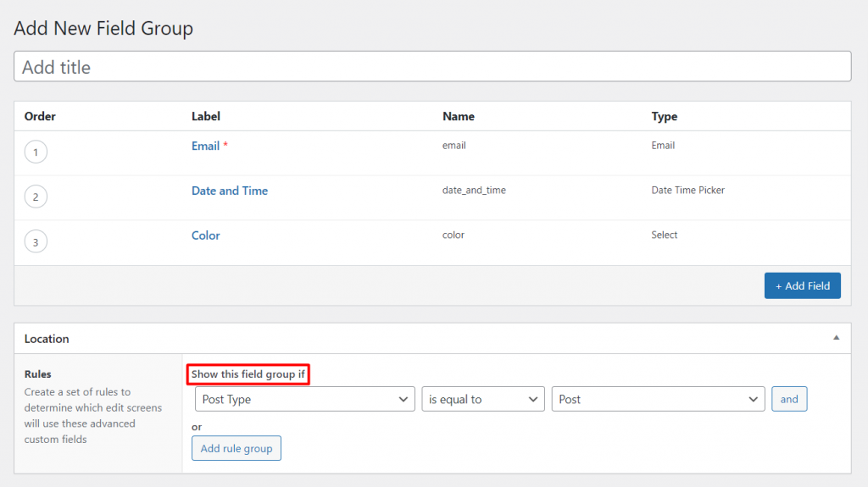
Task: Click the Label column header
Action: [206, 116]
